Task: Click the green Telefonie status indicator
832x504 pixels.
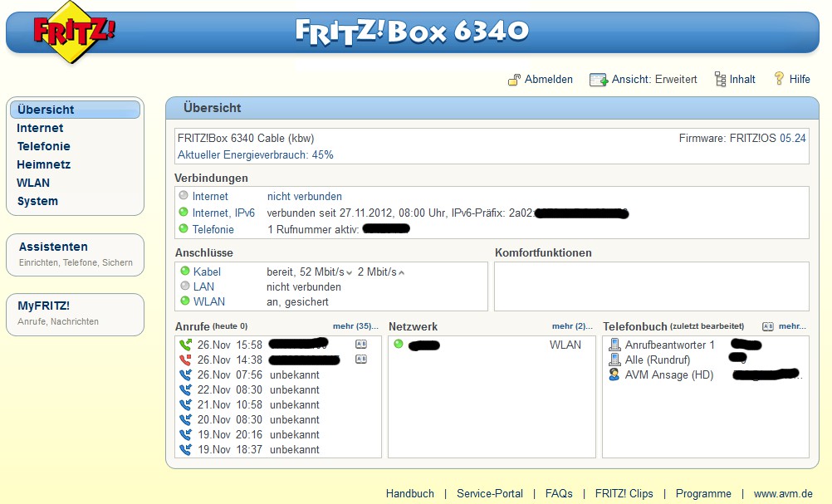Action: (184, 228)
